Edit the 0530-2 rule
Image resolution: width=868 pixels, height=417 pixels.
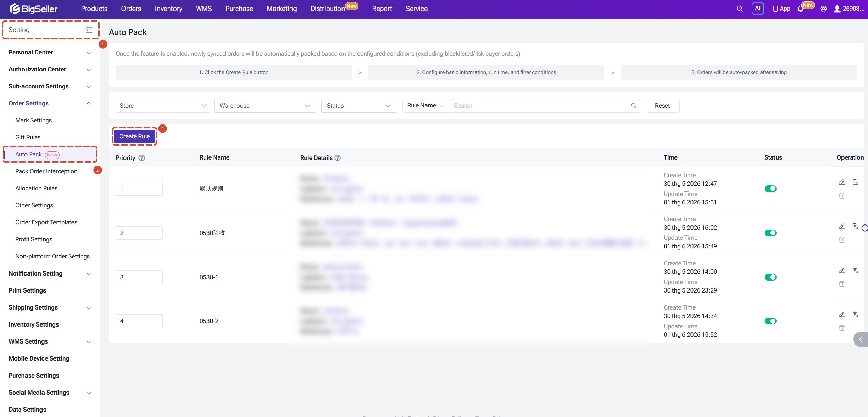pos(841,315)
